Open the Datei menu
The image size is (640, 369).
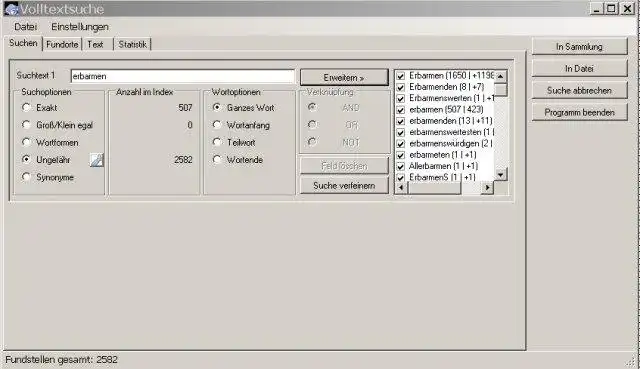[25, 27]
